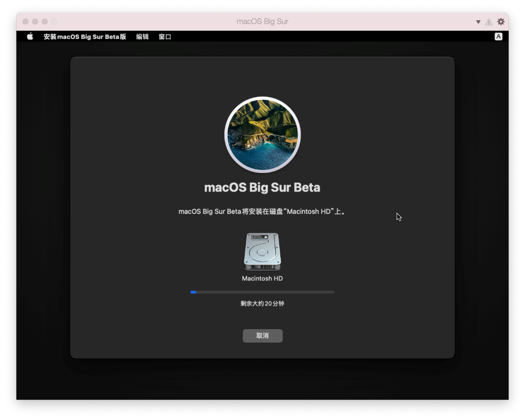Select the Macintosh HD disk icon
This screenshot has width=525, height=420.
pos(262,252)
